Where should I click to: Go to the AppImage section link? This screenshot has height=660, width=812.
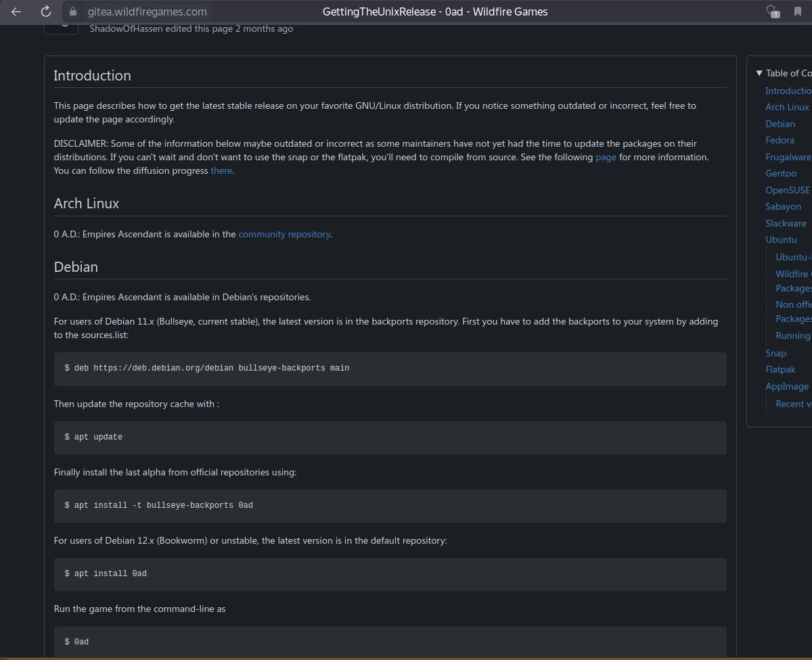pyautogui.click(x=787, y=386)
